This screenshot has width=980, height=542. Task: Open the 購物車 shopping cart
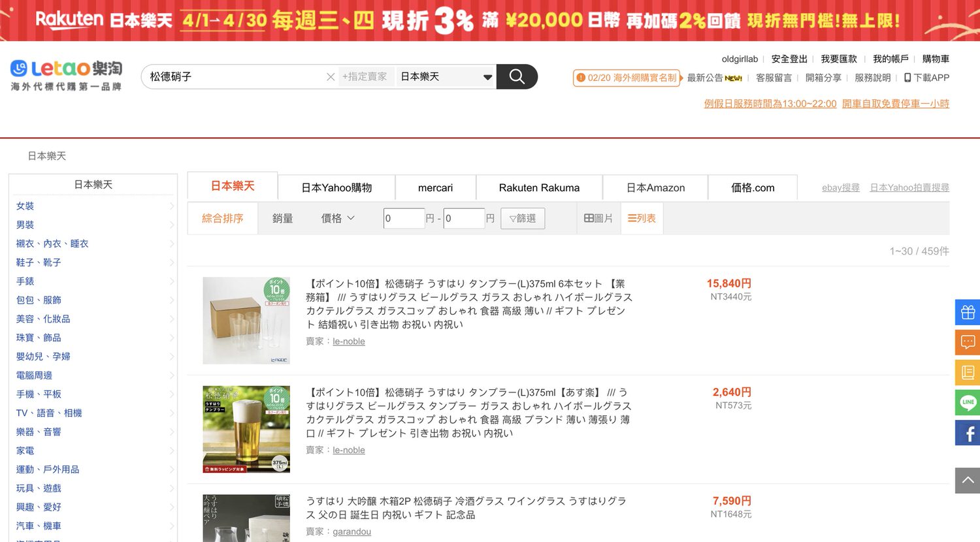(x=936, y=59)
